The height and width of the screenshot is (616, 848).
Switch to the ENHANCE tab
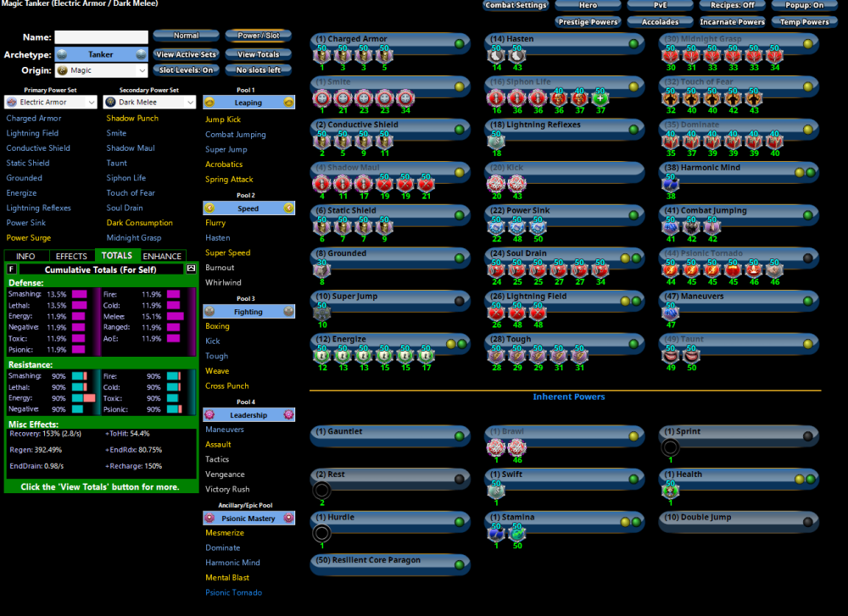(162, 256)
